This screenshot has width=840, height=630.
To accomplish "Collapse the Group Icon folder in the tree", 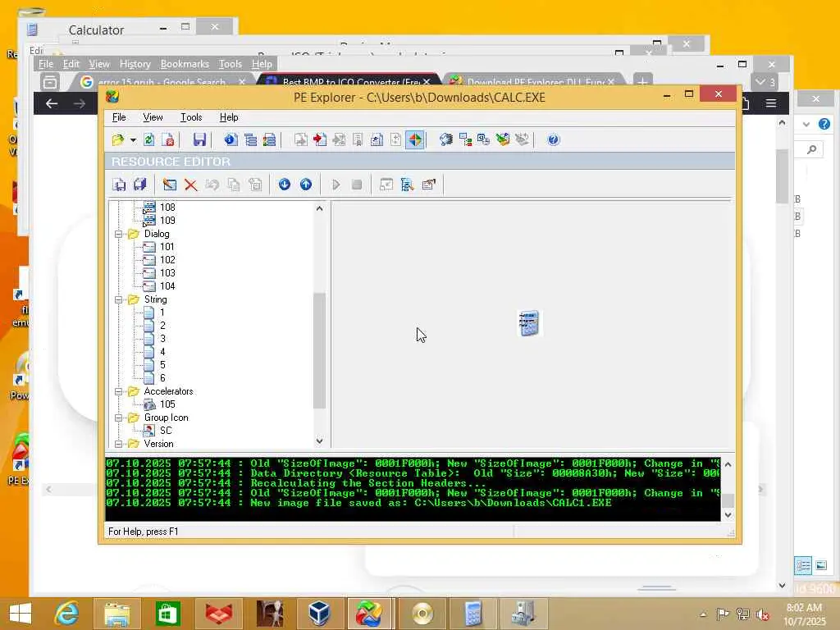I will (x=118, y=418).
